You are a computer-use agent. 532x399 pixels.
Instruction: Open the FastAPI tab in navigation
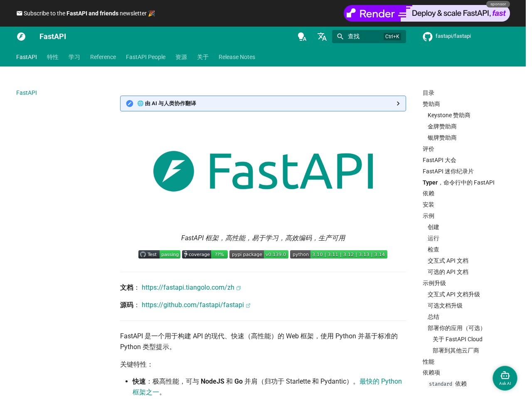click(27, 57)
